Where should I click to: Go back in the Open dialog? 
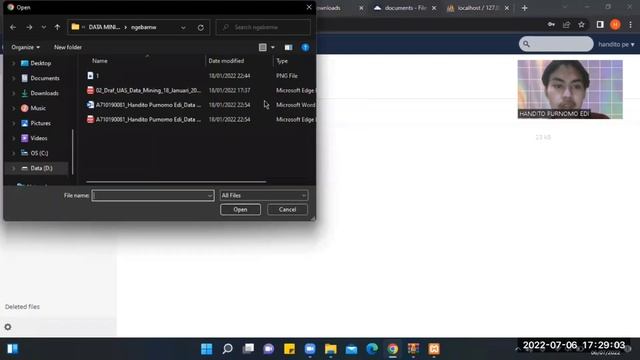coord(13,27)
